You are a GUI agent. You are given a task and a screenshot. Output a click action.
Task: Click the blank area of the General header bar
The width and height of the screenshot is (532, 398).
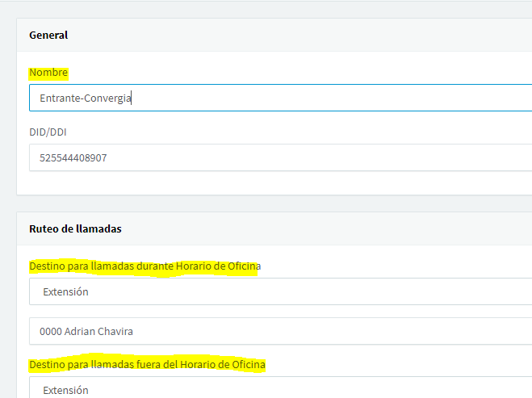tap(299, 35)
